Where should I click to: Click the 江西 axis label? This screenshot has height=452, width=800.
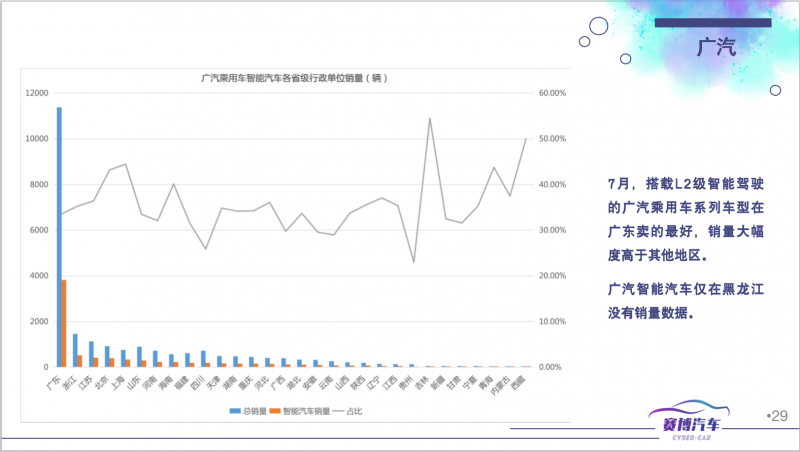tap(390, 383)
